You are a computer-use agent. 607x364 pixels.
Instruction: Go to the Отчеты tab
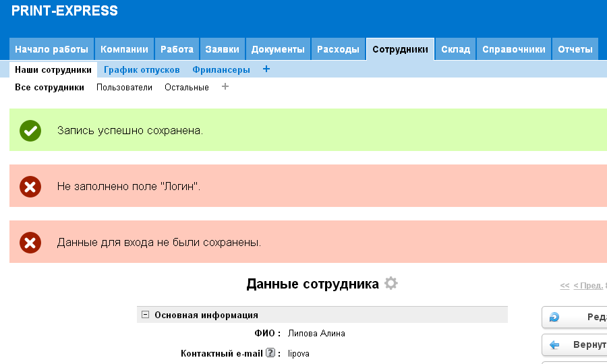point(575,49)
